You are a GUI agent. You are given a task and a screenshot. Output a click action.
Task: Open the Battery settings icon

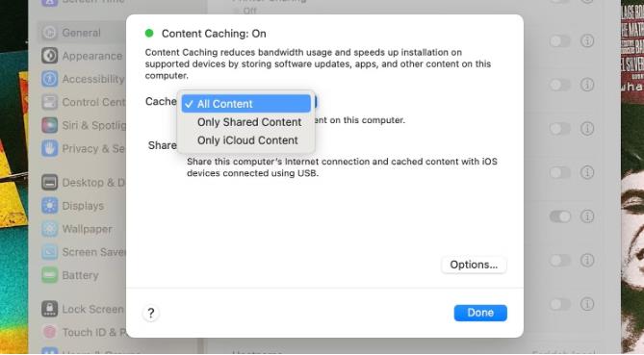(x=50, y=274)
